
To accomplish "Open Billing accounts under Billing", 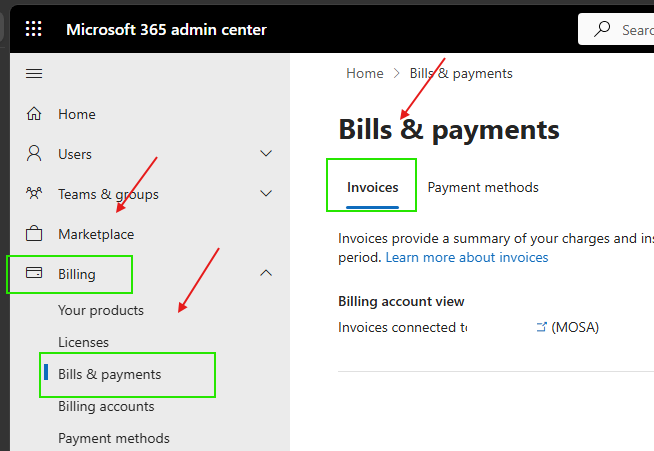I will click(106, 406).
